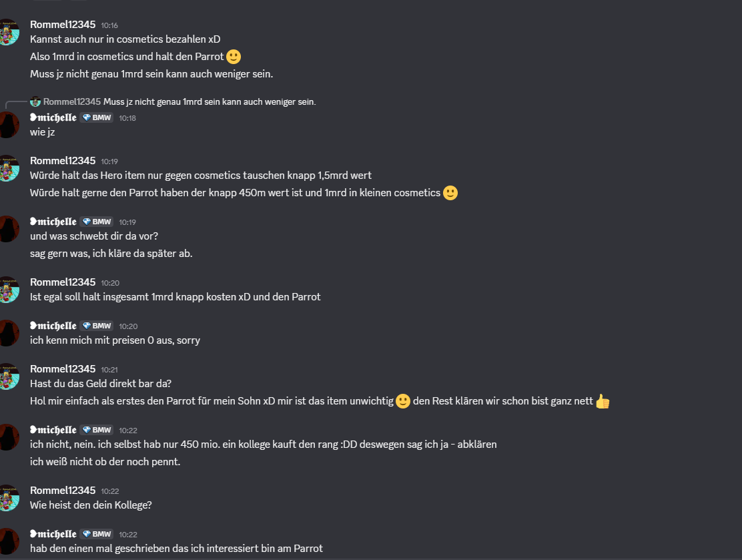Image resolution: width=742 pixels, height=560 pixels.
Task: Click the 10:21 timestamp next to Rommel12345
Action: pos(109,370)
